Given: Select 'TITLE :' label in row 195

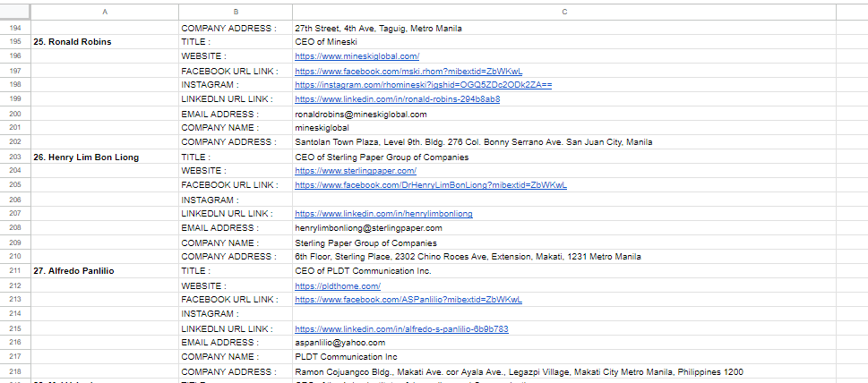Looking at the screenshot, I should [x=236, y=41].
